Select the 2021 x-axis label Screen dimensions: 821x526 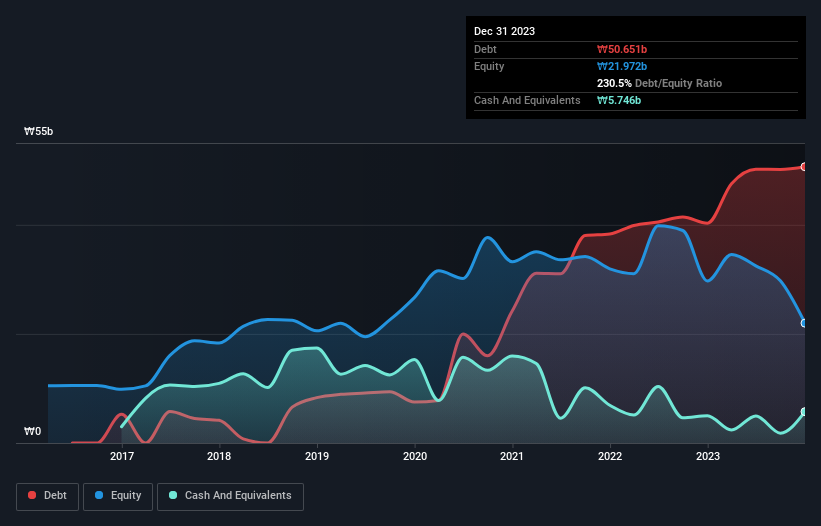[x=512, y=456]
